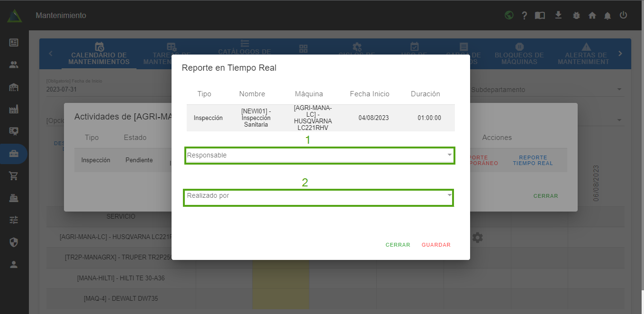Expand the Realizado por dropdown

(318, 196)
